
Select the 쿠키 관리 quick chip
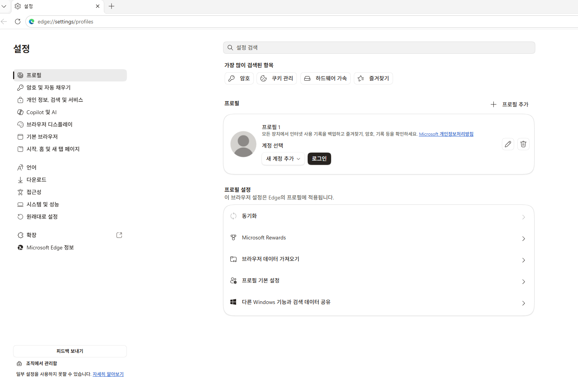coord(277,78)
